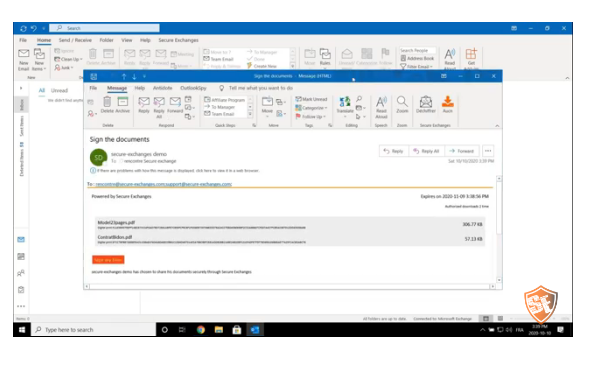Click Send/Receive All Folders in the quick access toolbar
Viewport: 589px width, 373px height.
click(23, 29)
